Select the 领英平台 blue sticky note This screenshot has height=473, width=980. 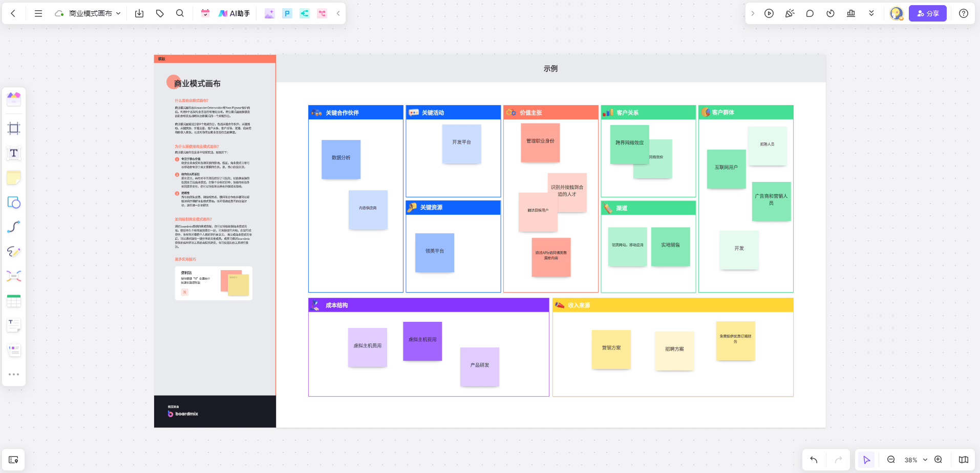435,253
